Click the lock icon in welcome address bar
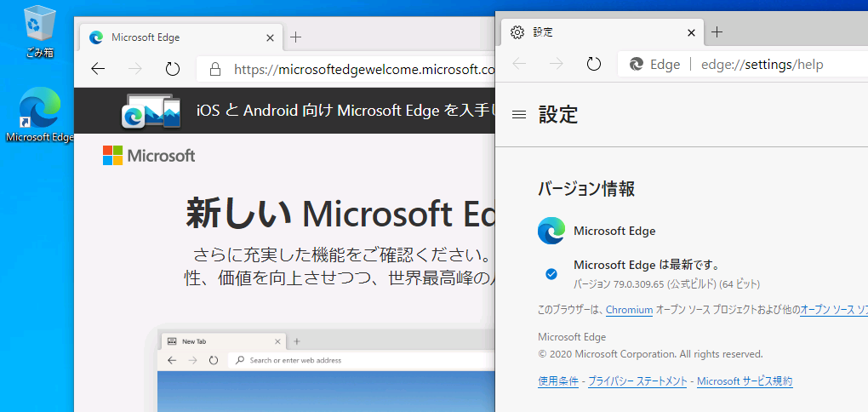This screenshot has height=412, width=868. coord(215,69)
